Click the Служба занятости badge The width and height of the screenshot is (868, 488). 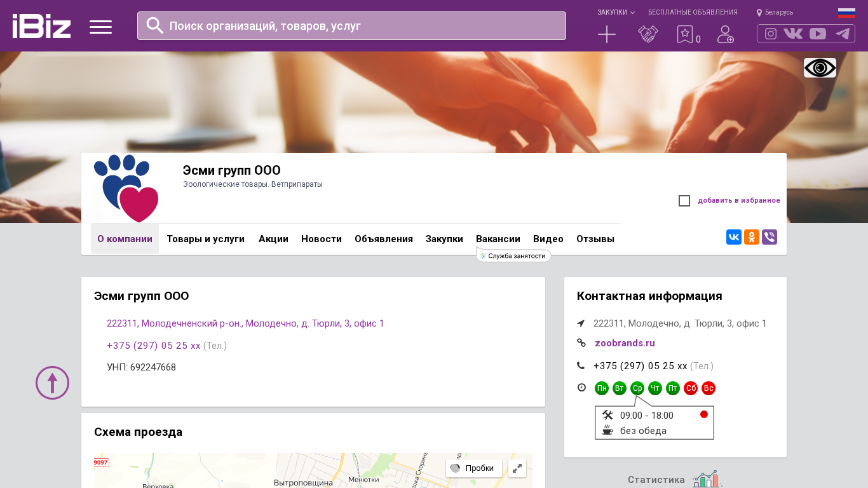(514, 255)
